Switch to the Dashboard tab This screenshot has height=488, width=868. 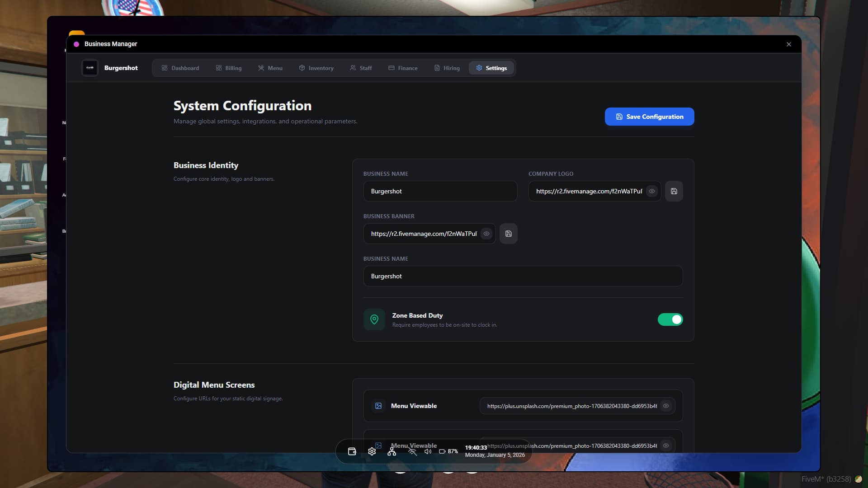pos(180,68)
